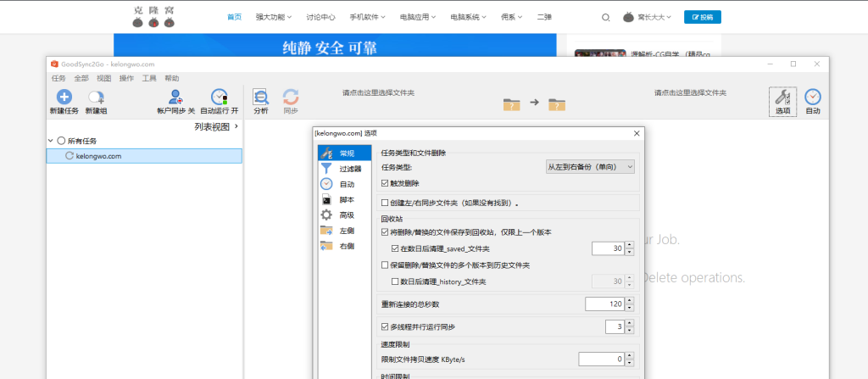The width and height of the screenshot is (868, 379).
Task: Select the Filters (过滤器) options page
Action: [343, 169]
